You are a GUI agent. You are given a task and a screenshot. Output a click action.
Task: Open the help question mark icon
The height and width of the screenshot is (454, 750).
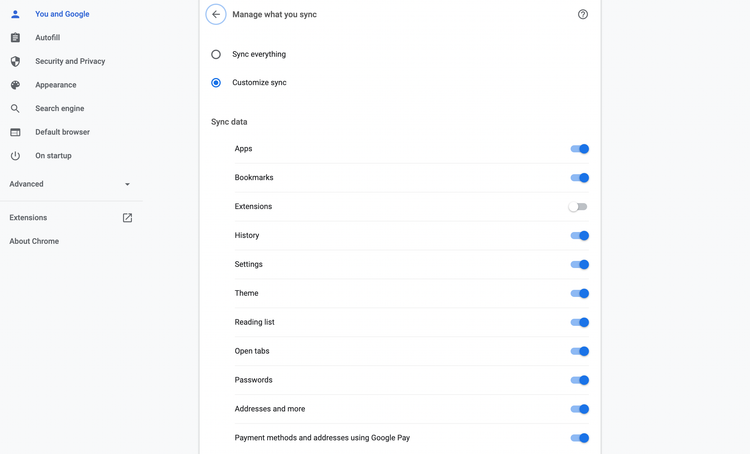(x=583, y=15)
